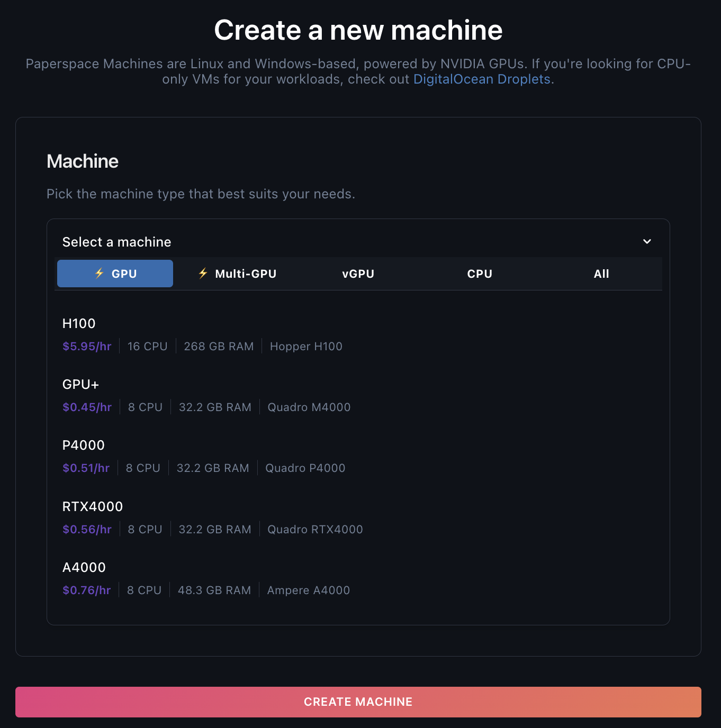Image resolution: width=721 pixels, height=728 pixels.
Task: Switch to the CPU tab
Action: (x=480, y=274)
